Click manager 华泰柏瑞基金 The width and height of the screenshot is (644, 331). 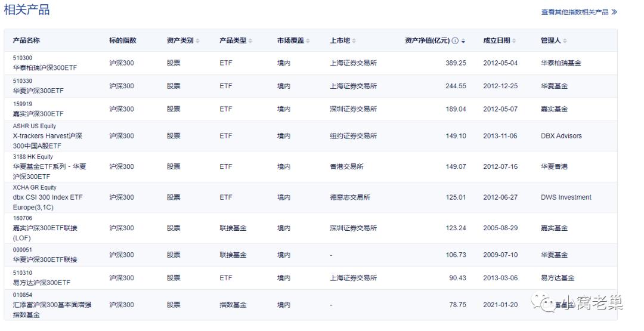pos(561,63)
